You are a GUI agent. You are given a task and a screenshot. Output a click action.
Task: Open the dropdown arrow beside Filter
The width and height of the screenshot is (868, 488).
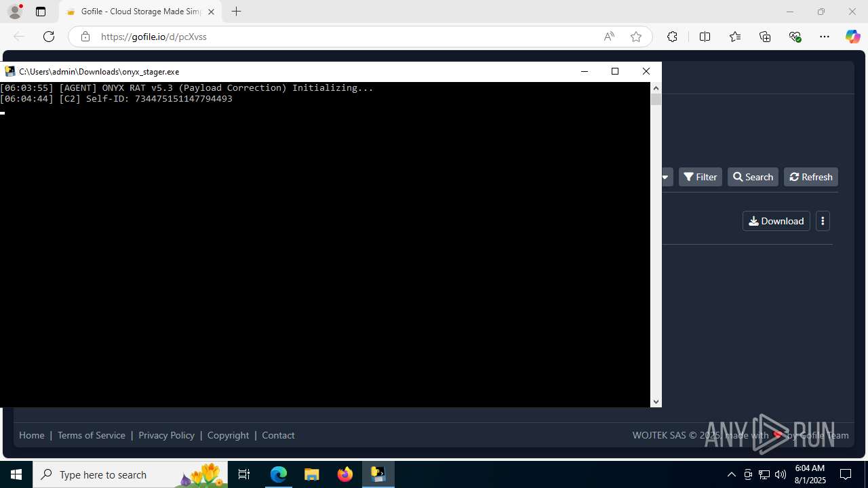667,177
